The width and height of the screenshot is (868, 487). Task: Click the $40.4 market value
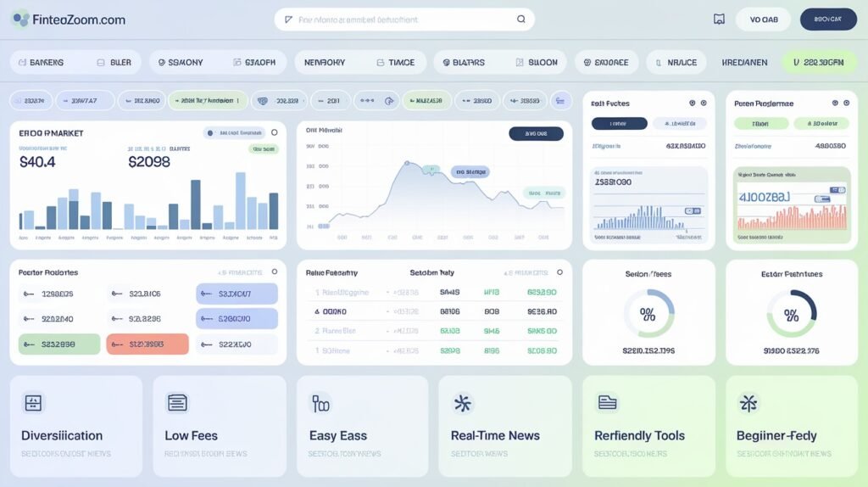(37, 162)
